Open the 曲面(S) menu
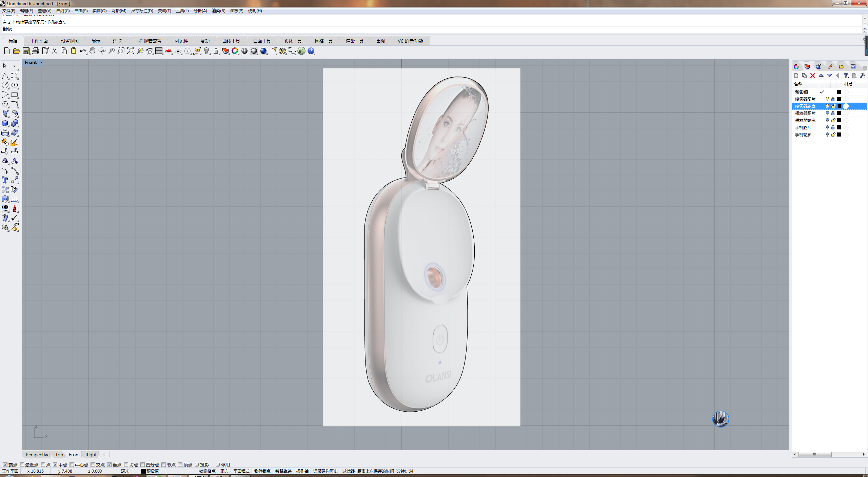Viewport: 868px width, 477px height. pos(81,11)
